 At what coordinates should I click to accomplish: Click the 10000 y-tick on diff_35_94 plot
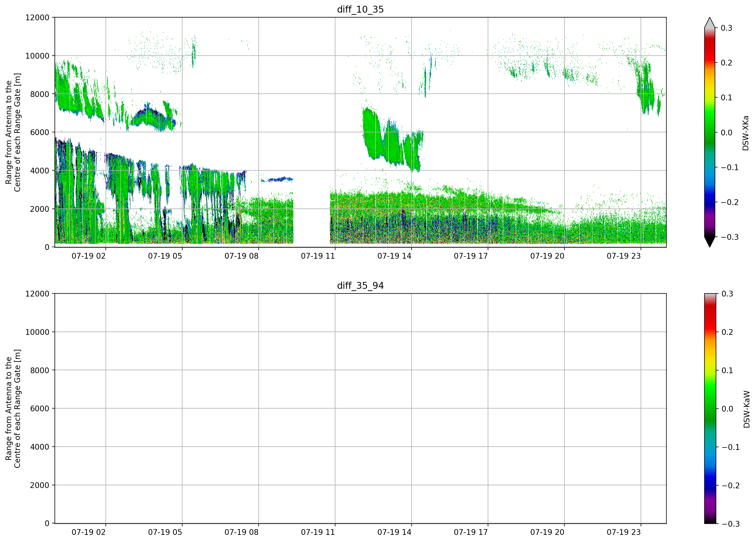pyautogui.click(x=37, y=332)
